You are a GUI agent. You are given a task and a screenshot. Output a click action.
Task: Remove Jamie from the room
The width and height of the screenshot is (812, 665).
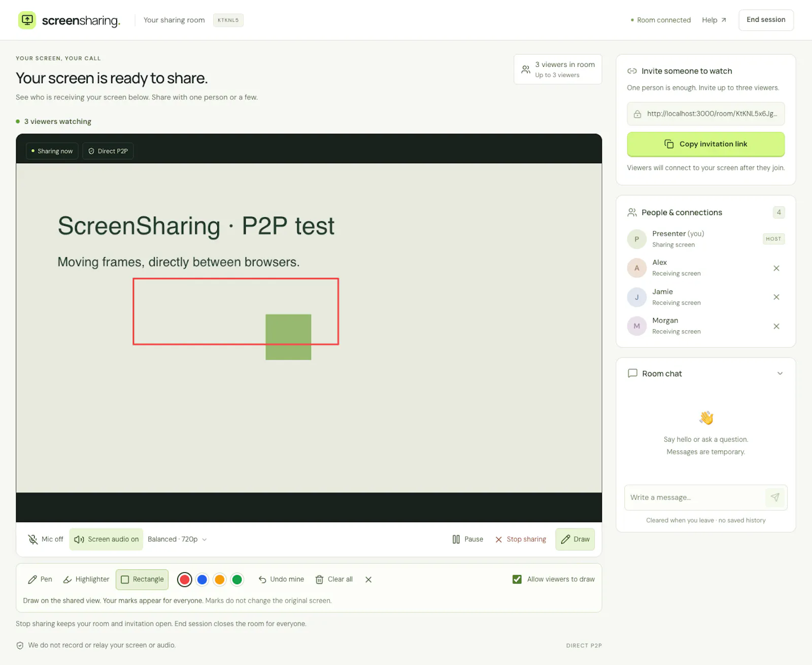tap(776, 297)
